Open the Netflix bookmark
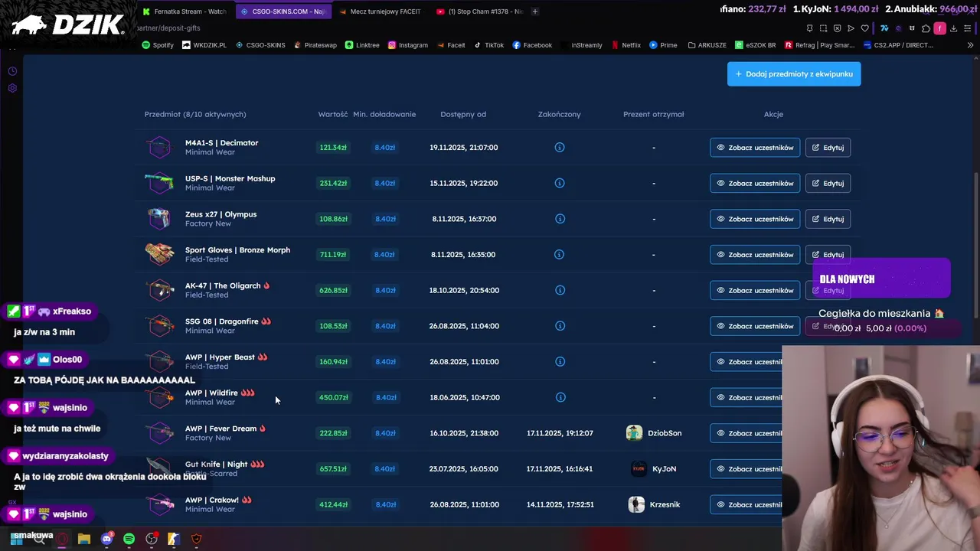 coord(626,45)
